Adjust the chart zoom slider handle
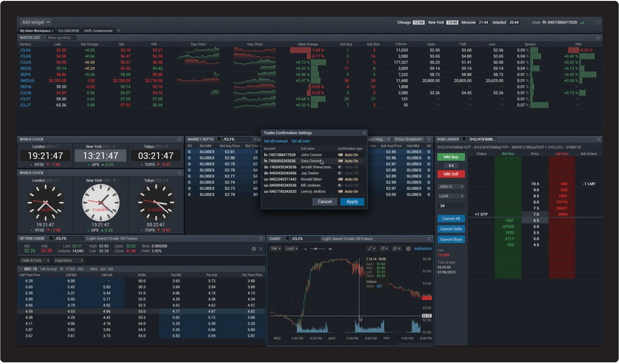The height and width of the screenshot is (364, 619). coord(316,249)
